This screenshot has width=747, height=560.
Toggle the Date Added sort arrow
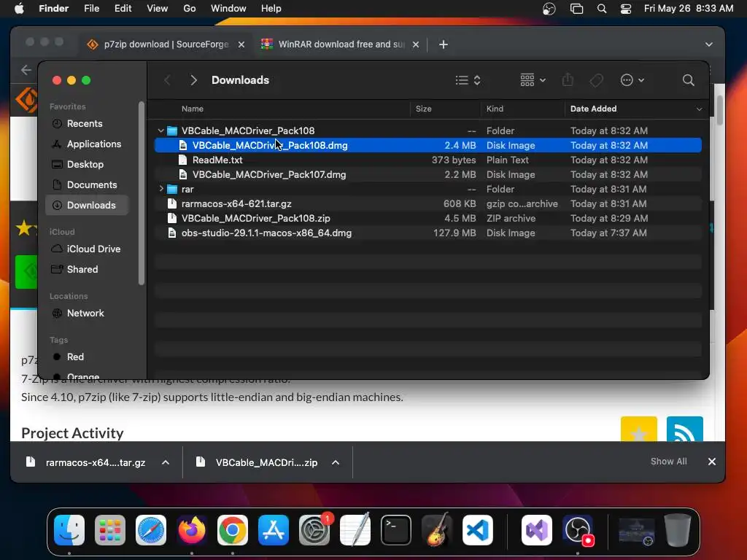click(x=699, y=109)
